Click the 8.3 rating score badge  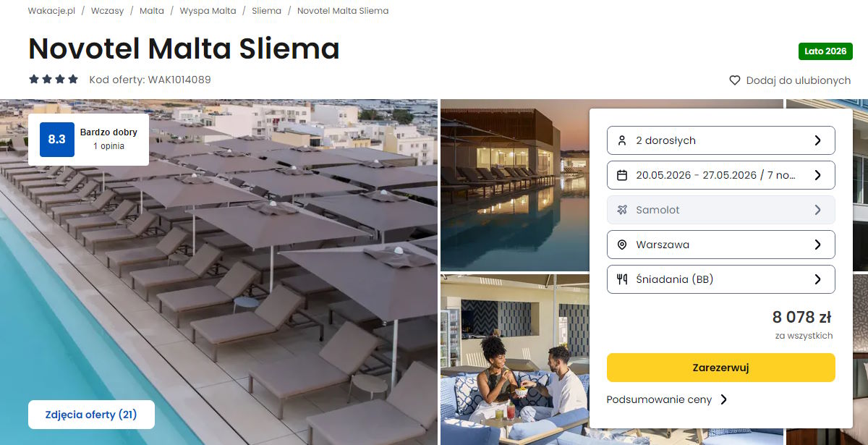(57, 140)
